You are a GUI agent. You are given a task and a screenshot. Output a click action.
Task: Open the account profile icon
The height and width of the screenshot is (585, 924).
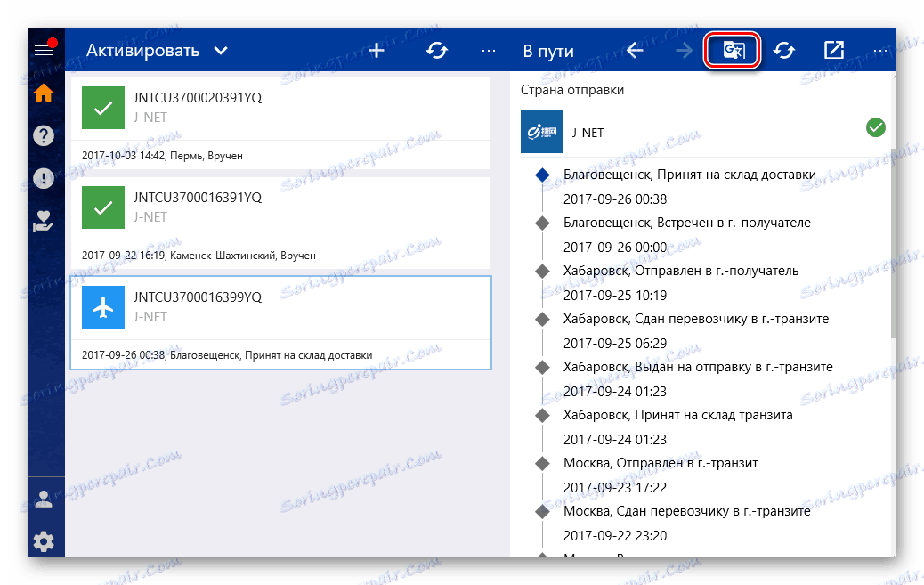pyautogui.click(x=44, y=499)
